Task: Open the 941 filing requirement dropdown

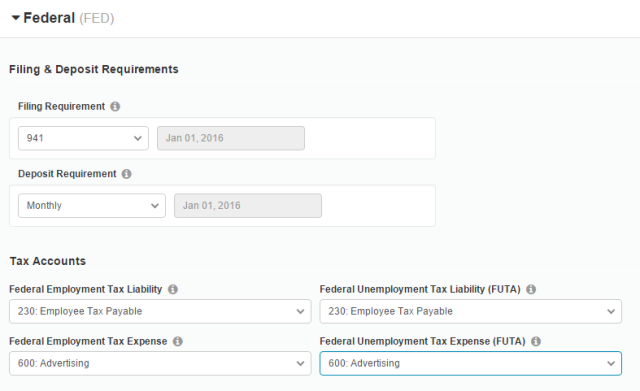Action: point(83,138)
